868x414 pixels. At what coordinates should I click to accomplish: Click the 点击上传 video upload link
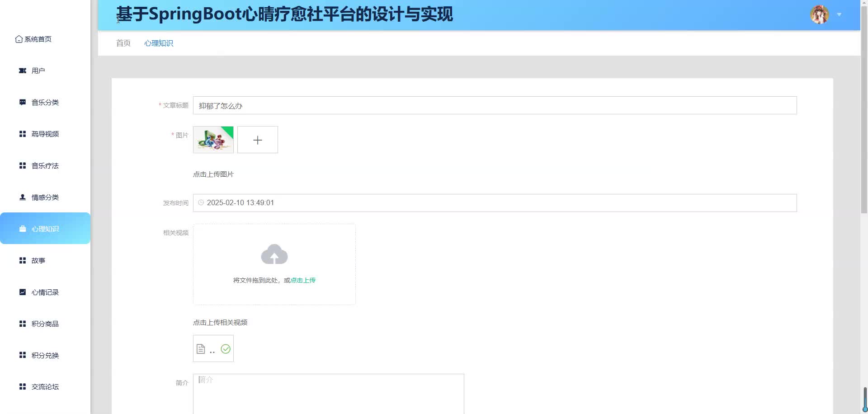pos(303,280)
